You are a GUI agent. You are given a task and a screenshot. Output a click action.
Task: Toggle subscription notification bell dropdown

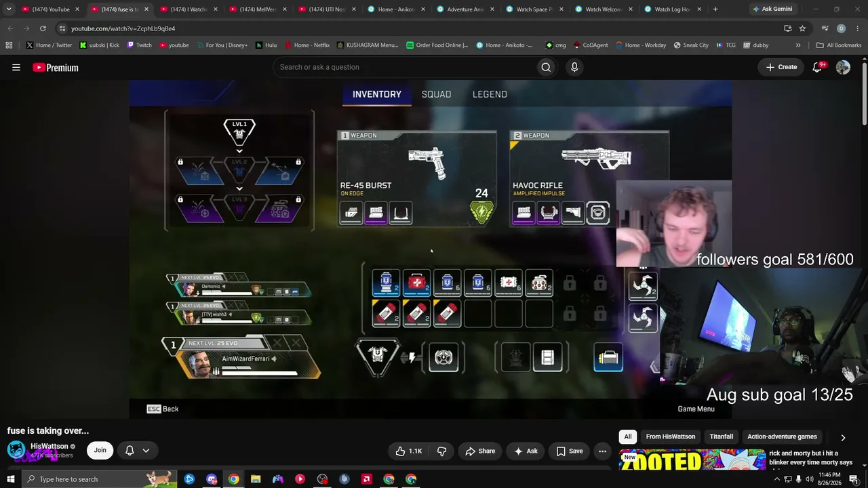coord(137,451)
